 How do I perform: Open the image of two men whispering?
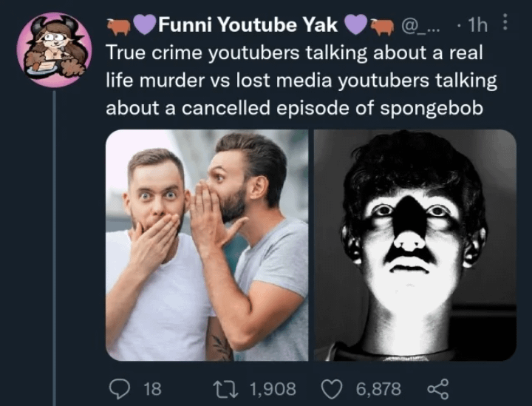207,245
